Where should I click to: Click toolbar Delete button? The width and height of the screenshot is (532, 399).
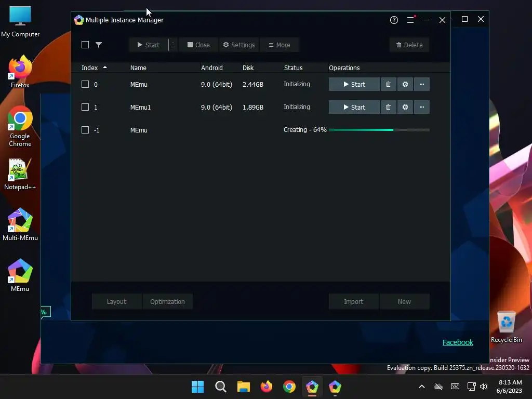[409, 45]
